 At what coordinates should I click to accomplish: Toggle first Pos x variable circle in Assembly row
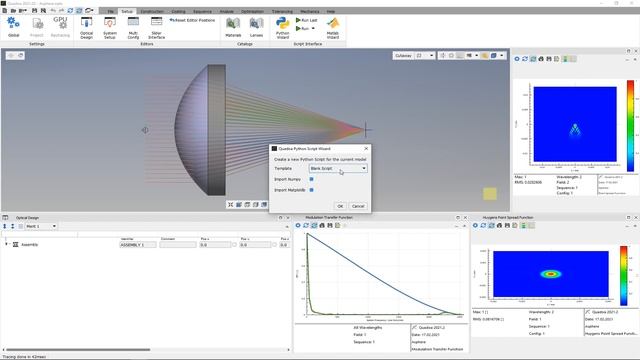click(x=234, y=245)
